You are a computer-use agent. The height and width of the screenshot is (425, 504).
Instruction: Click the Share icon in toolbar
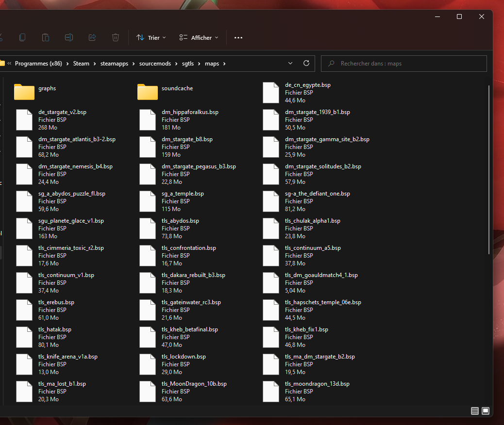point(92,37)
